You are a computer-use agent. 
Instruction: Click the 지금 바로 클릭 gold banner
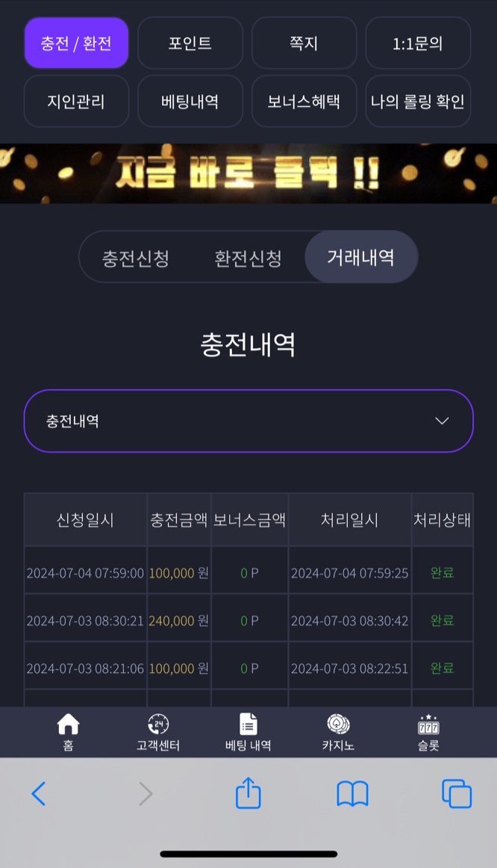pos(248,173)
